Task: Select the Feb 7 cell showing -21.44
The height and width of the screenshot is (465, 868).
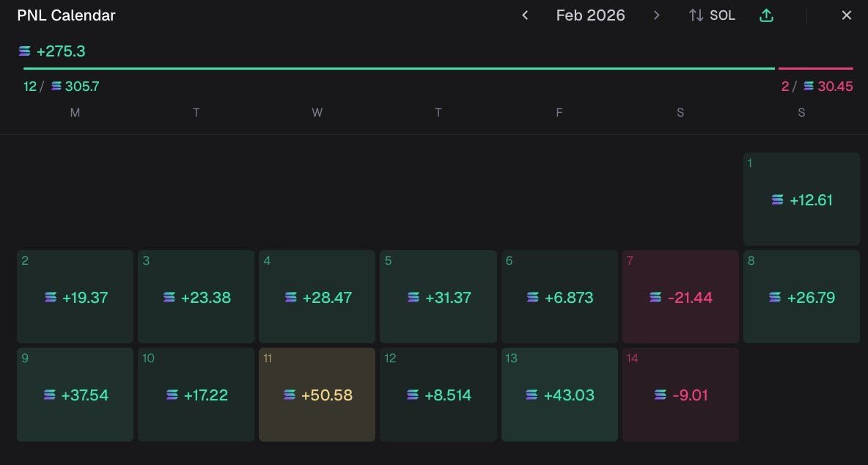Action: 680,297
